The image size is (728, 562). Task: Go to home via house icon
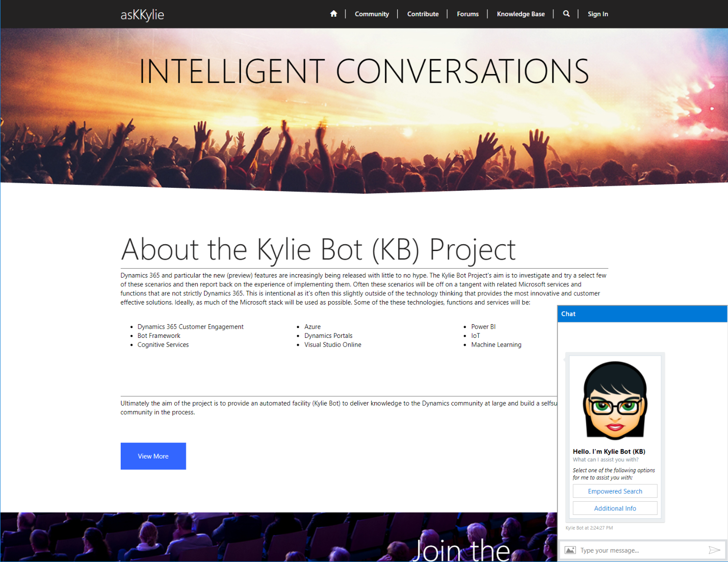click(334, 14)
